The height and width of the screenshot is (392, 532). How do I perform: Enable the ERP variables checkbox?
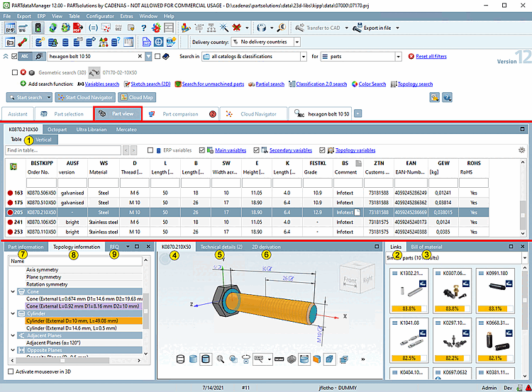click(150, 150)
